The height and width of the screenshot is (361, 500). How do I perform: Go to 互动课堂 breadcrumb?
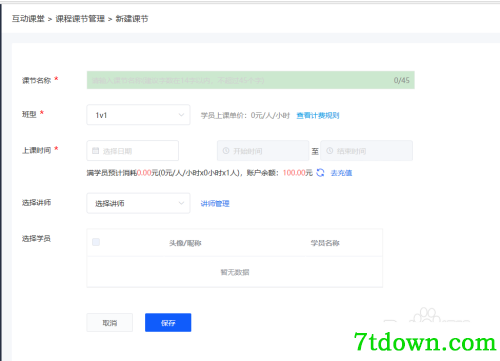(28, 19)
